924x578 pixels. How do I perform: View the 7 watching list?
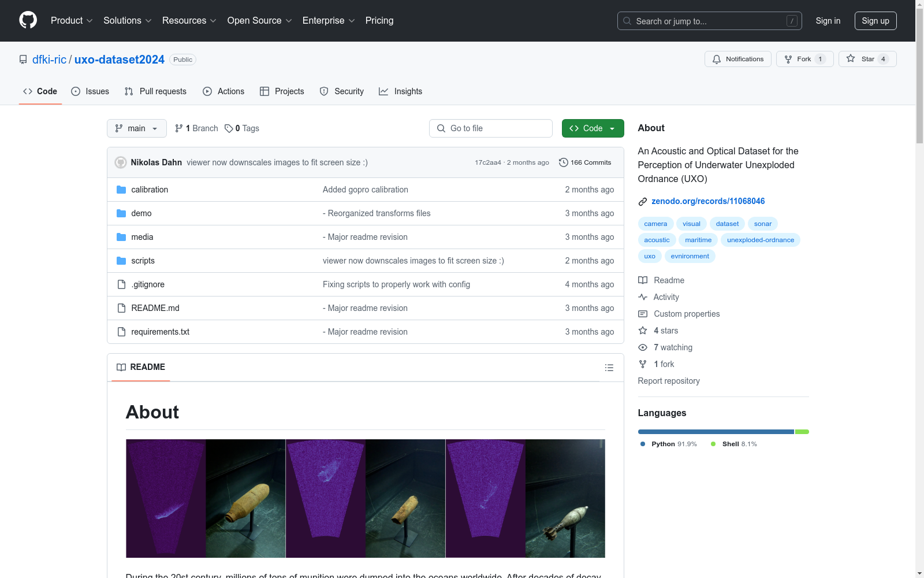(x=665, y=347)
